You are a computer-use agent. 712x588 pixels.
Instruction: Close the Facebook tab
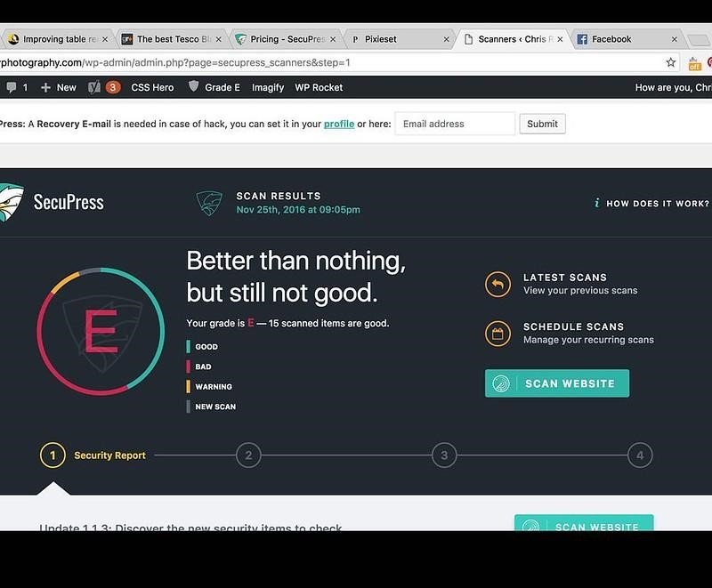point(675,39)
